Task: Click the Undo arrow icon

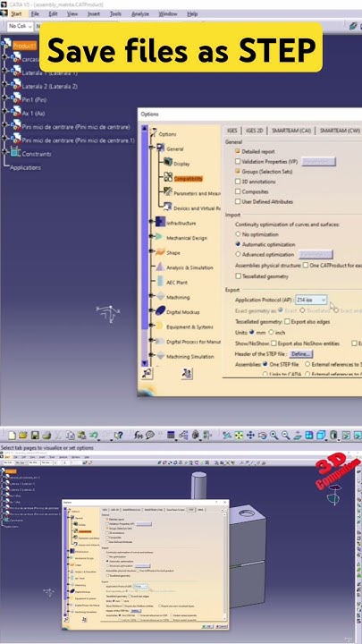Action: click(x=94, y=435)
